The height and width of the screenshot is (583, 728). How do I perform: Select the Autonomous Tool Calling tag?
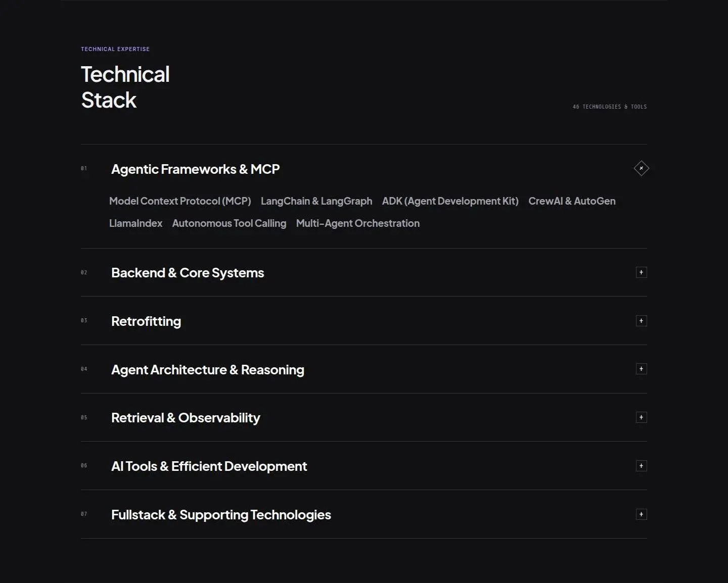(229, 223)
